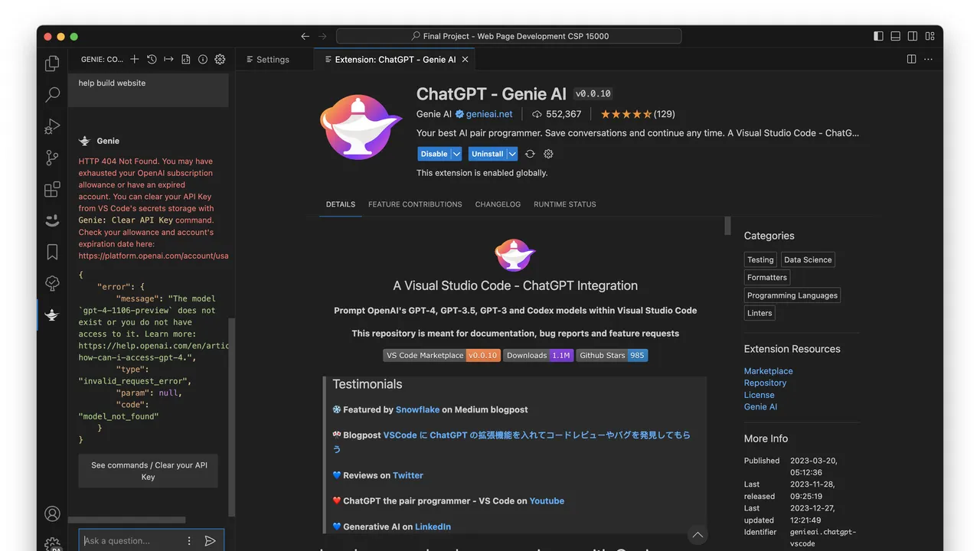Close the Extension: ChatGPT - Genie AI tab
This screenshot has width=980, height=551.
(x=465, y=59)
